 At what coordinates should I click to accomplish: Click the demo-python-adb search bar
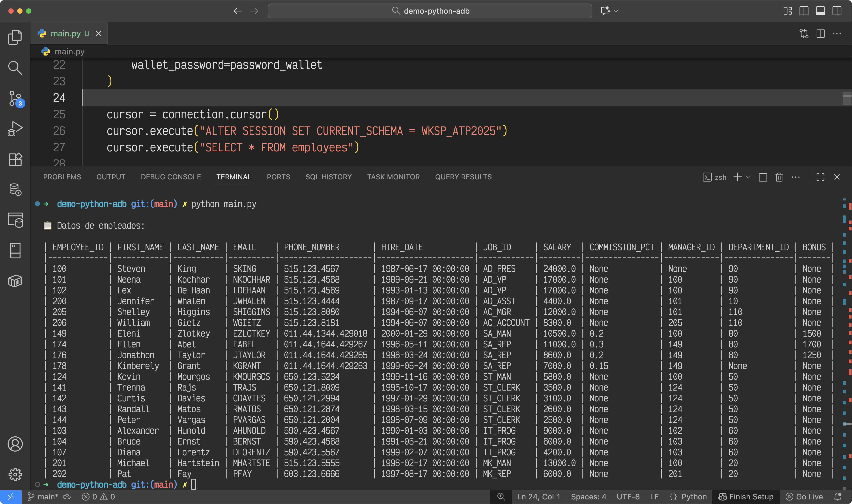tap(430, 11)
